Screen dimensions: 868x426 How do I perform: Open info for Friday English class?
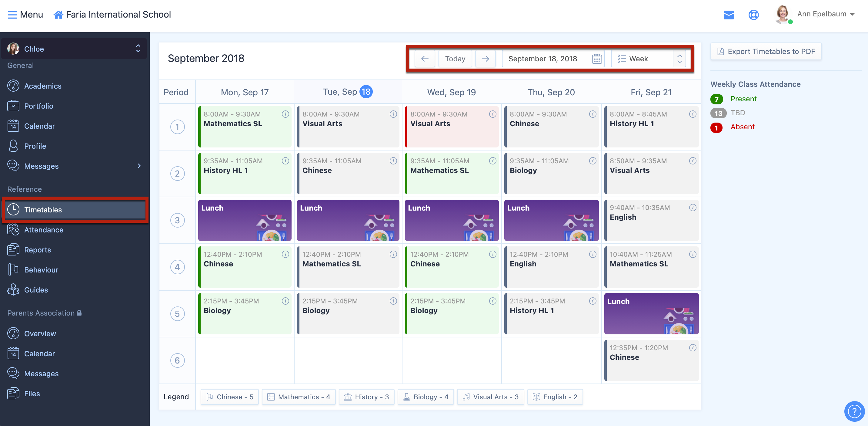point(693,208)
